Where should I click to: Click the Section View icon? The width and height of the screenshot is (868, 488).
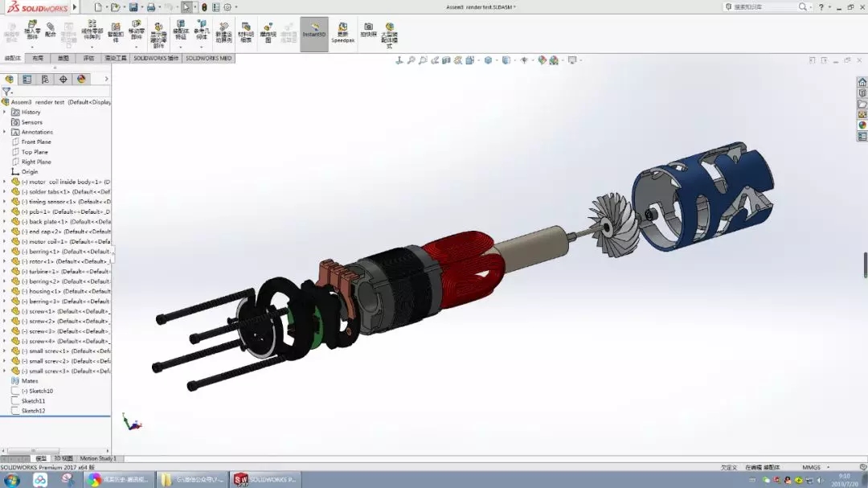(x=446, y=59)
